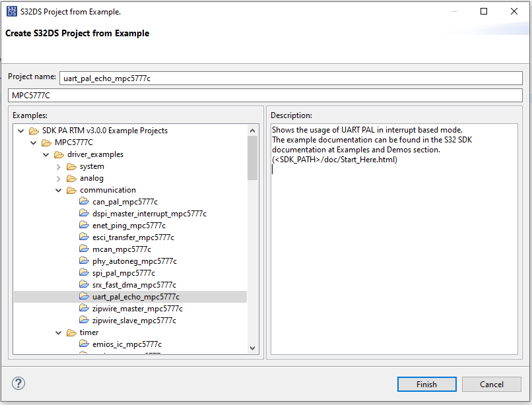Screen dimensions: 532x405
Task: Collapse the timer folder
Action: [59, 332]
